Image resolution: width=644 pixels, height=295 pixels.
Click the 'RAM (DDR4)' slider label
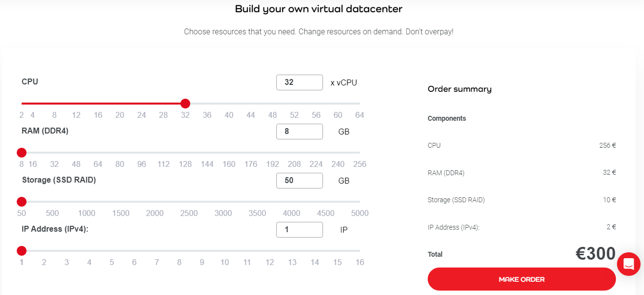44,131
